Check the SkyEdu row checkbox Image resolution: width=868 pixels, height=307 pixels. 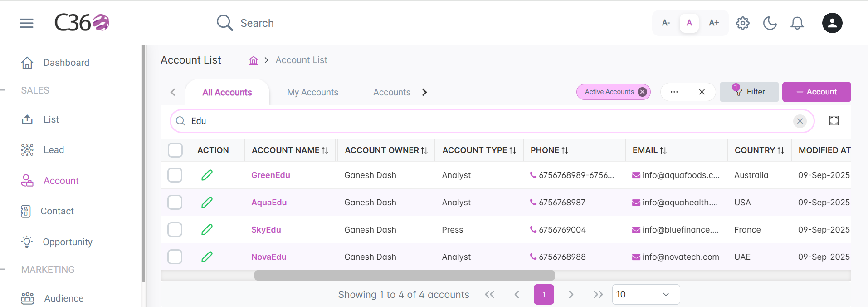pyautogui.click(x=175, y=229)
